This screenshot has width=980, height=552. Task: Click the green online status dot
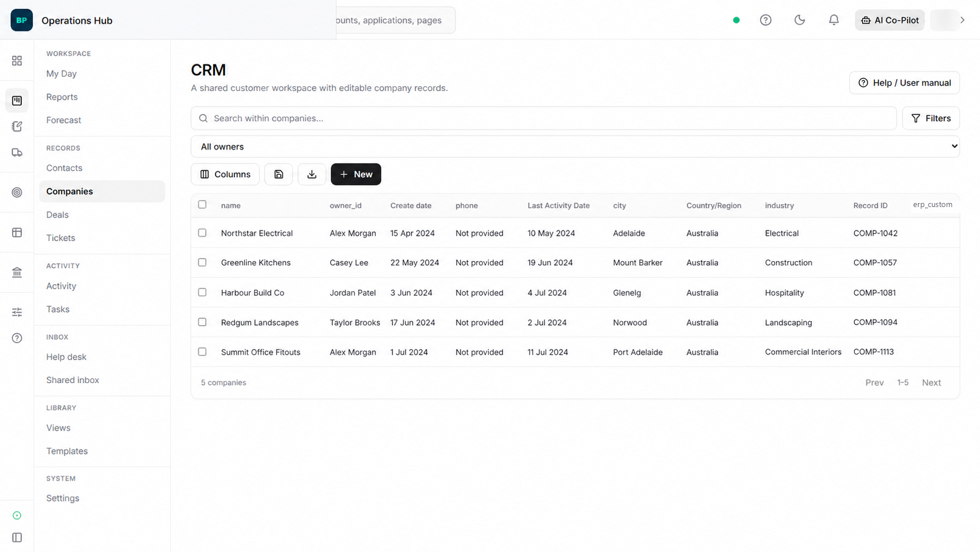pos(736,20)
